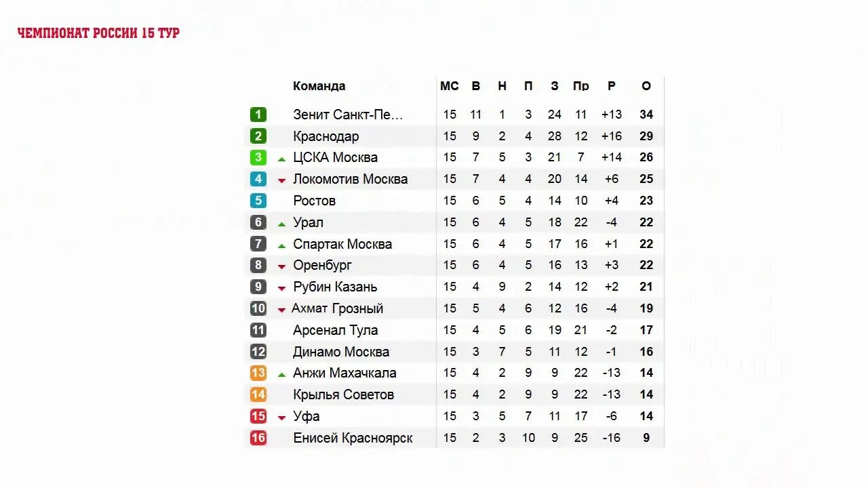Sort table by the МС column header

pos(450,86)
